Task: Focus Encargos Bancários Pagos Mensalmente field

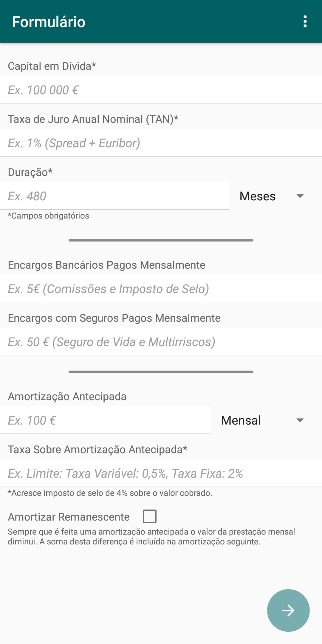Action: (161, 289)
